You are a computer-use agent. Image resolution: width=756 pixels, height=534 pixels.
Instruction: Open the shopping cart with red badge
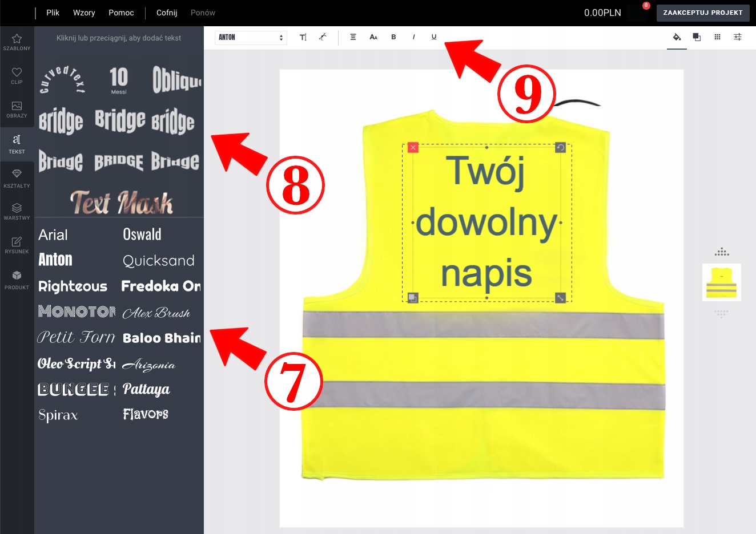pyautogui.click(x=637, y=13)
